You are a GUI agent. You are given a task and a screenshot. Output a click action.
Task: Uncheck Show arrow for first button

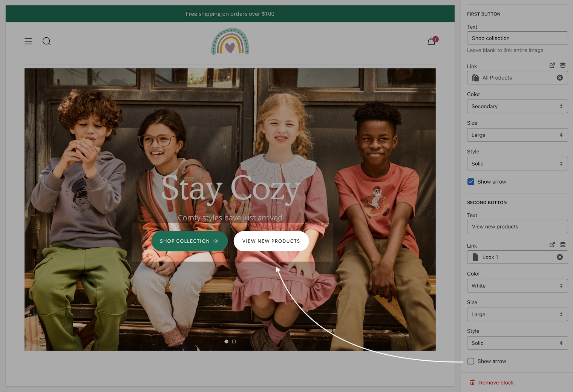[471, 182]
